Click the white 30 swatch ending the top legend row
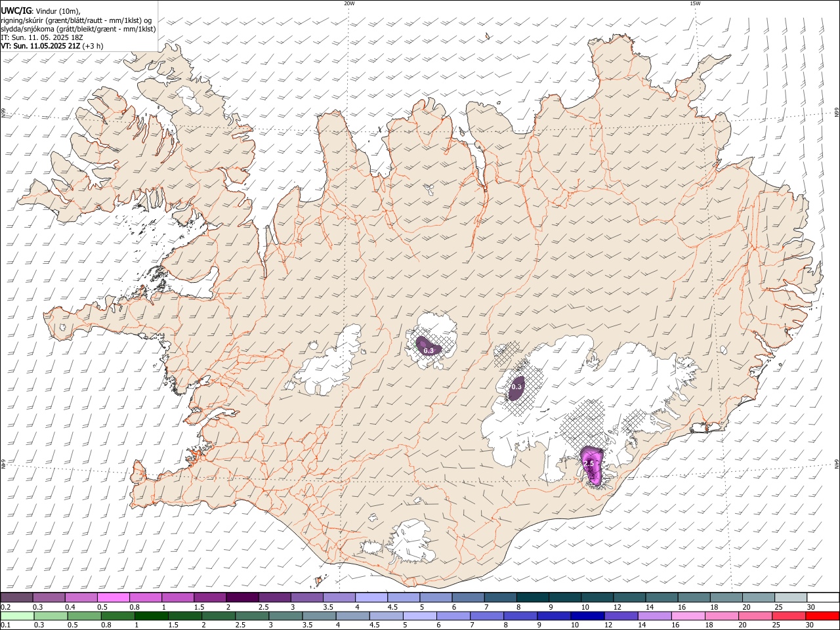Viewport: 840px width, 630px height. click(822, 598)
